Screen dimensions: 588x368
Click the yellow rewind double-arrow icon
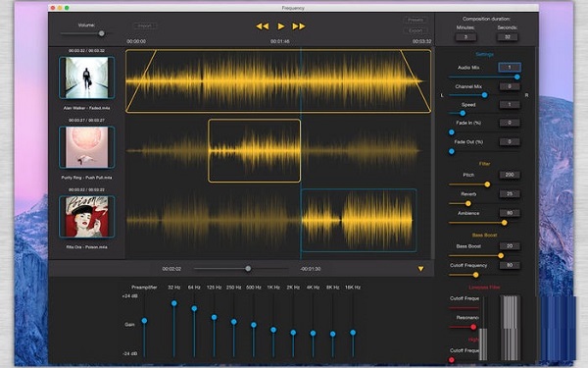click(x=262, y=26)
